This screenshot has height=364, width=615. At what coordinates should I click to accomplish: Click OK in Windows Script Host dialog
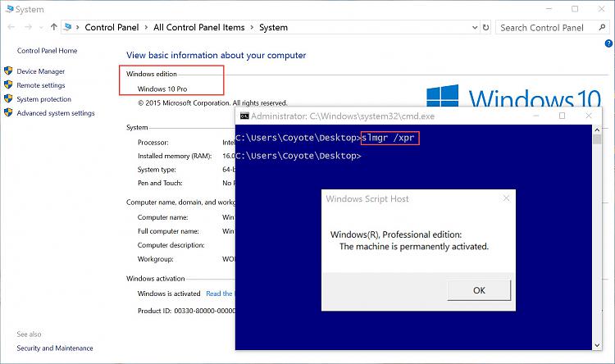[479, 290]
